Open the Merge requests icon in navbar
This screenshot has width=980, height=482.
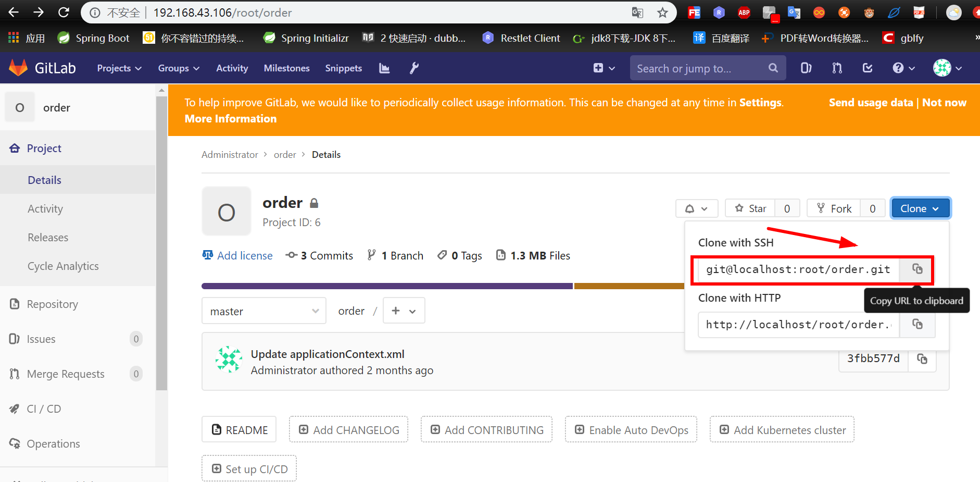pyautogui.click(x=837, y=68)
